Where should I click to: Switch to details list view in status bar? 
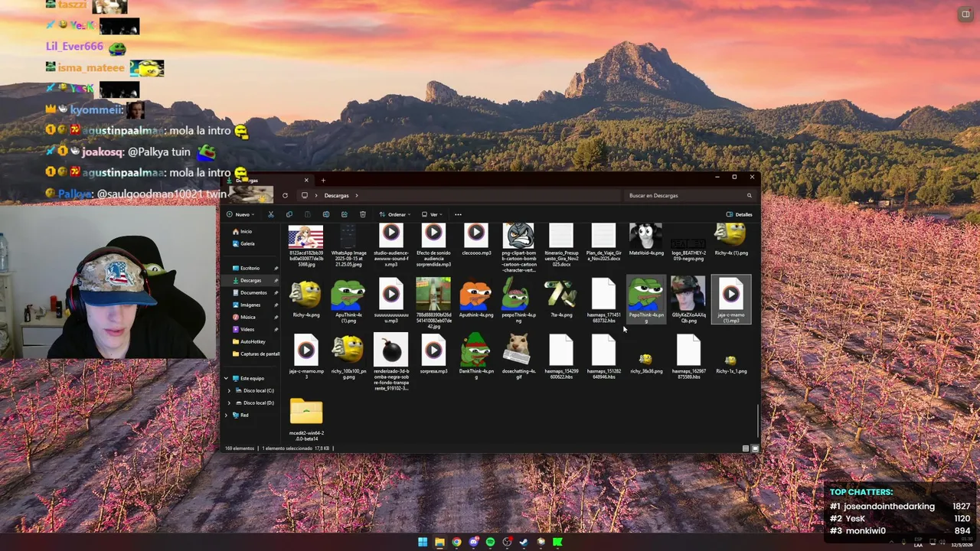(746, 448)
